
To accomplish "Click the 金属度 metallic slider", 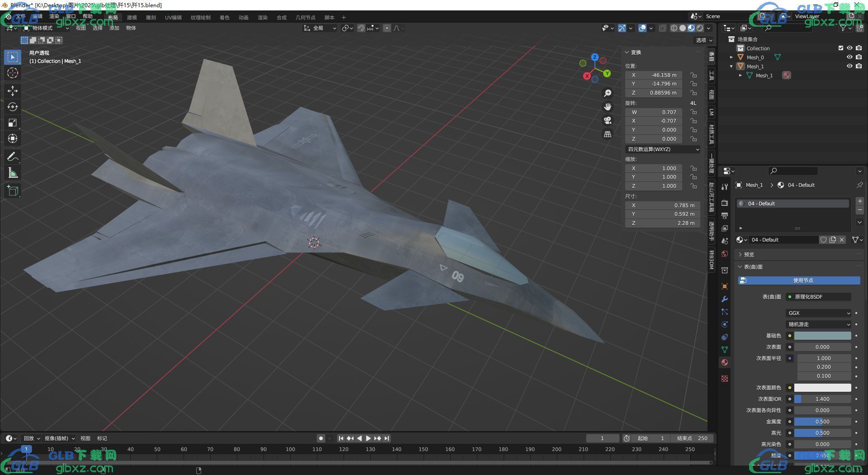I will coord(822,422).
